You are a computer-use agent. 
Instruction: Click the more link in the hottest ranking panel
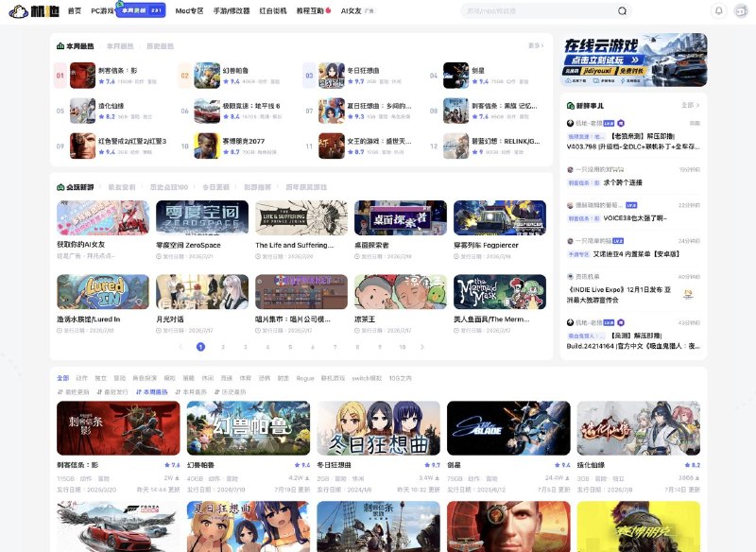536,45
